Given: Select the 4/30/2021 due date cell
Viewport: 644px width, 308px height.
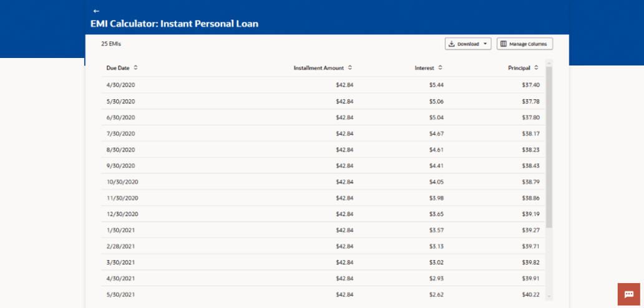Looking at the screenshot, I should coord(121,279).
